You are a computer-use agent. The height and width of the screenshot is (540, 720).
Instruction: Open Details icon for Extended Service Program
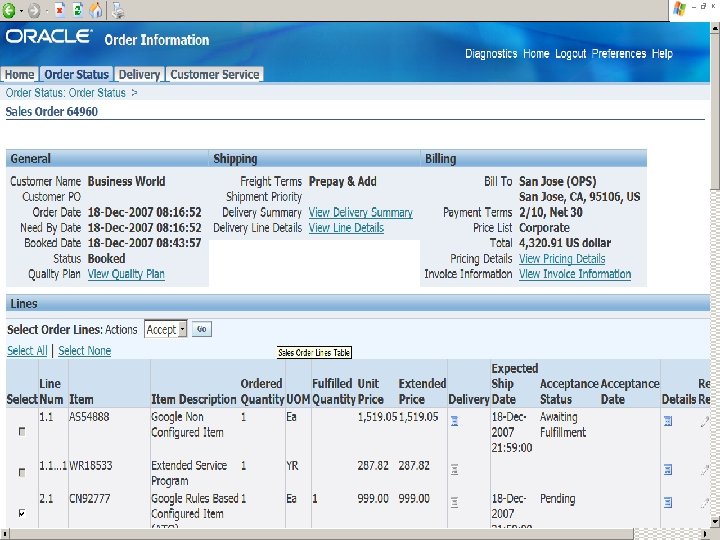[x=668, y=469]
